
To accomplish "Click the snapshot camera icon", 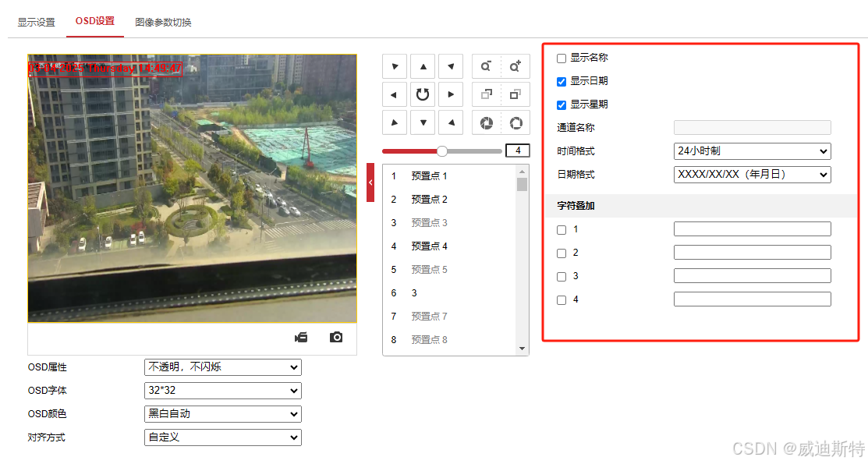I will [x=336, y=337].
